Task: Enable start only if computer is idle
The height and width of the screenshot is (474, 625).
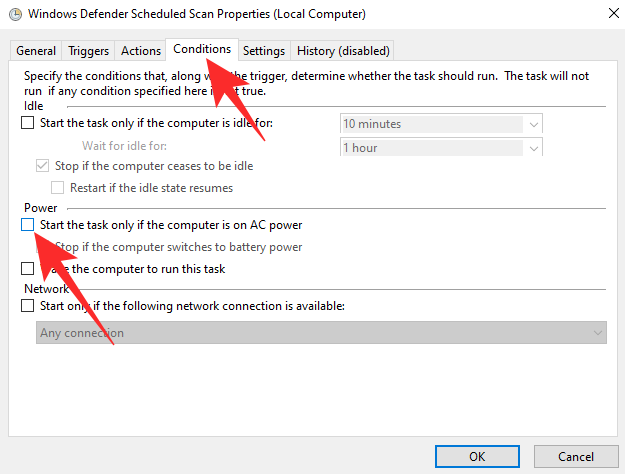Action: [x=28, y=124]
